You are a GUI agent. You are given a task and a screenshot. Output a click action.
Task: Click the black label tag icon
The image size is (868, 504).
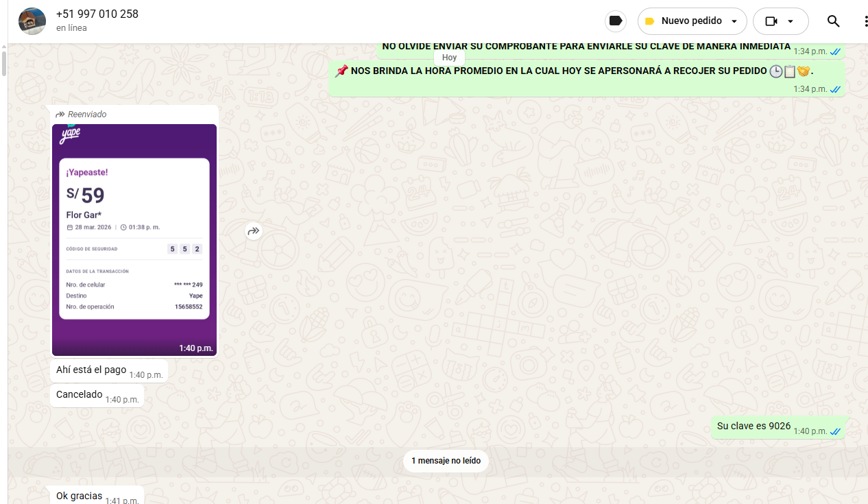(x=616, y=21)
